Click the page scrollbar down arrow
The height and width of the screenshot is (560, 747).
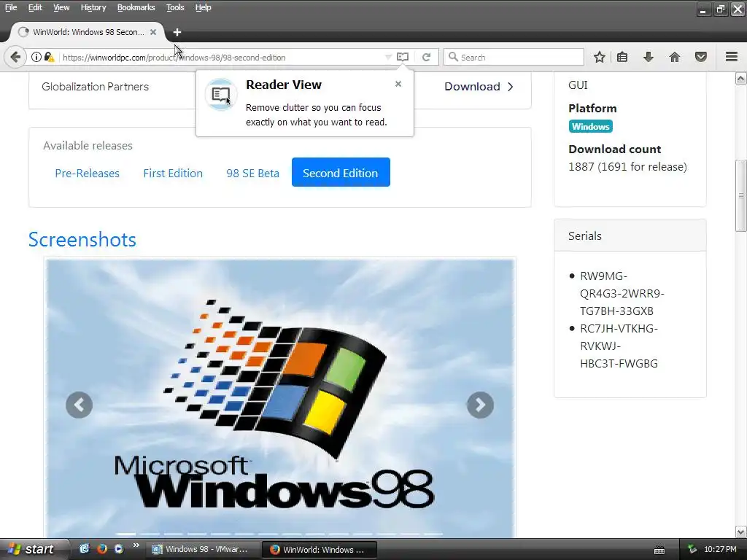coord(741,532)
